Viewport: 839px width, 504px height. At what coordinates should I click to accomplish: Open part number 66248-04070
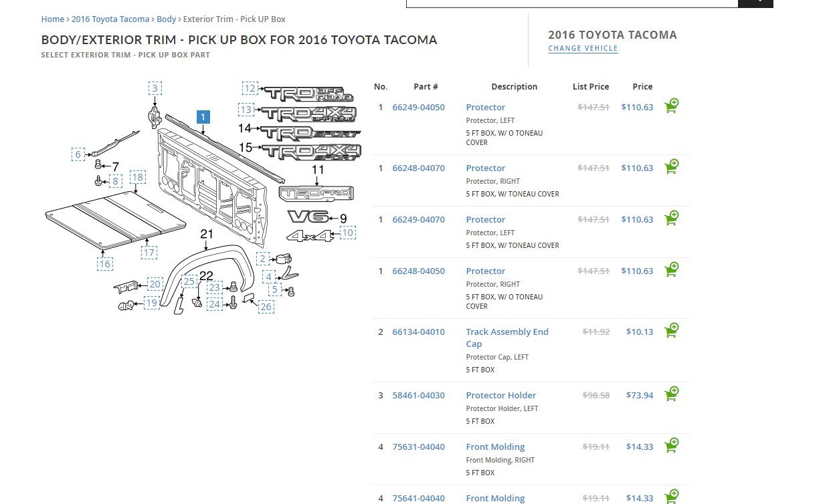(x=419, y=168)
